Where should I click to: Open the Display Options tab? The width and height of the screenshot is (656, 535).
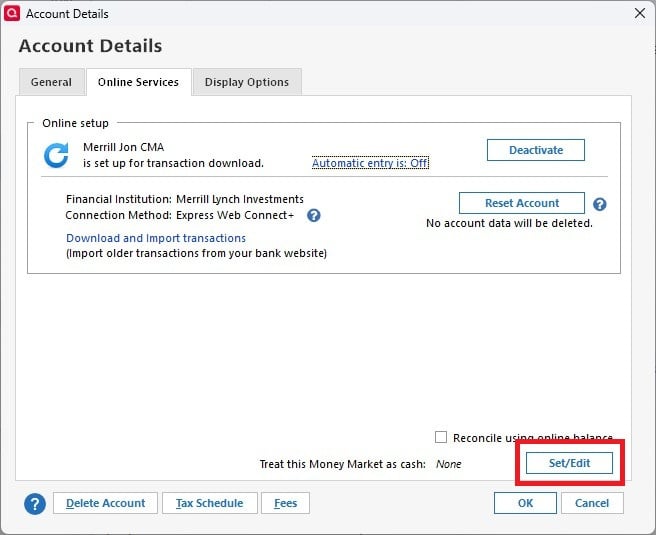(x=247, y=82)
